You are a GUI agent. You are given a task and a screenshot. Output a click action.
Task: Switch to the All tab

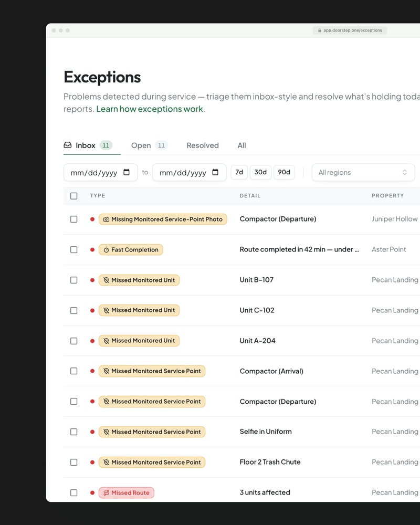[x=242, y=145]
